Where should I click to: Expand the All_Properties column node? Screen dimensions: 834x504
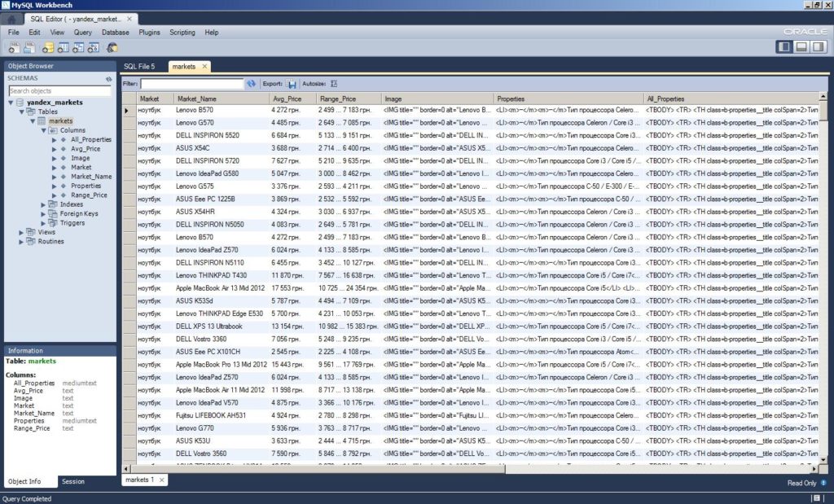click(55, 140)
